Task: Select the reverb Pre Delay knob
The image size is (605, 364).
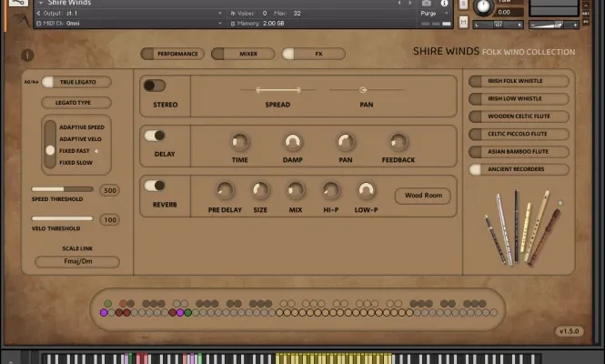Action: 225,190
